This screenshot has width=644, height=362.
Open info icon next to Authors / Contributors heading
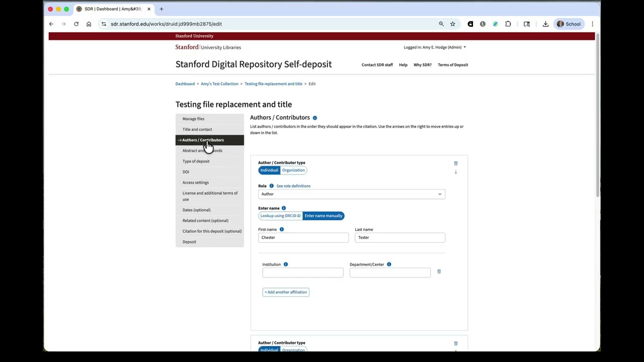click(315, 118)
